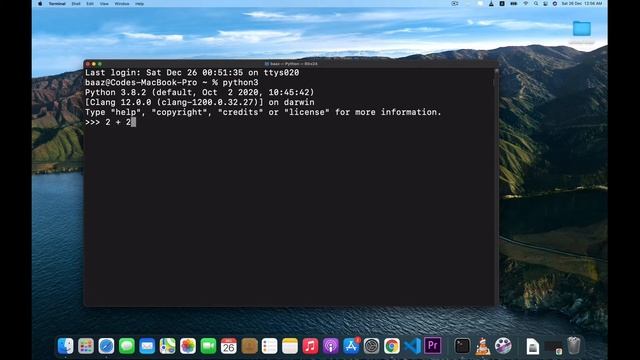Click the Terminal window title bar
Screen dimensions: 640x360
(291, 64)
